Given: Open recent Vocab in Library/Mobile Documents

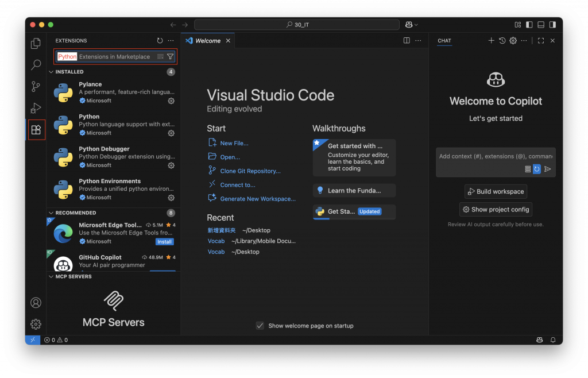Looking at the screenshot, I should coord(216,241).
